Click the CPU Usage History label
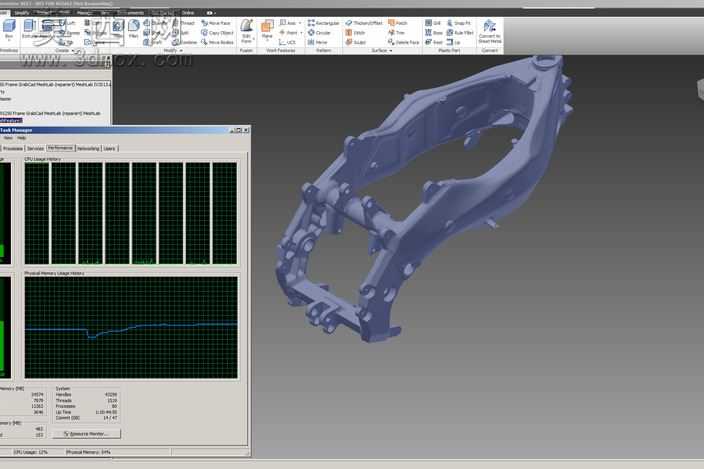 tap(43, 159)
